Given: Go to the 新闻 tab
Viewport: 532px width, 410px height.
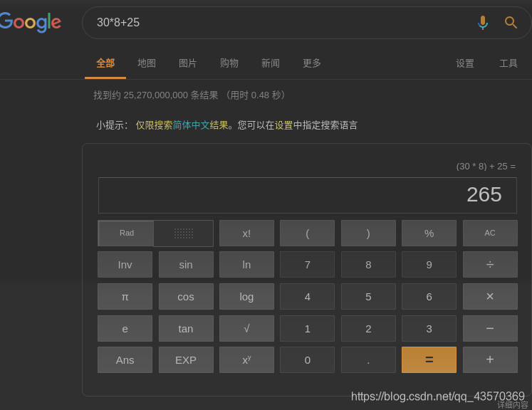Looking at the screenshot, I should tap(271, 63).
